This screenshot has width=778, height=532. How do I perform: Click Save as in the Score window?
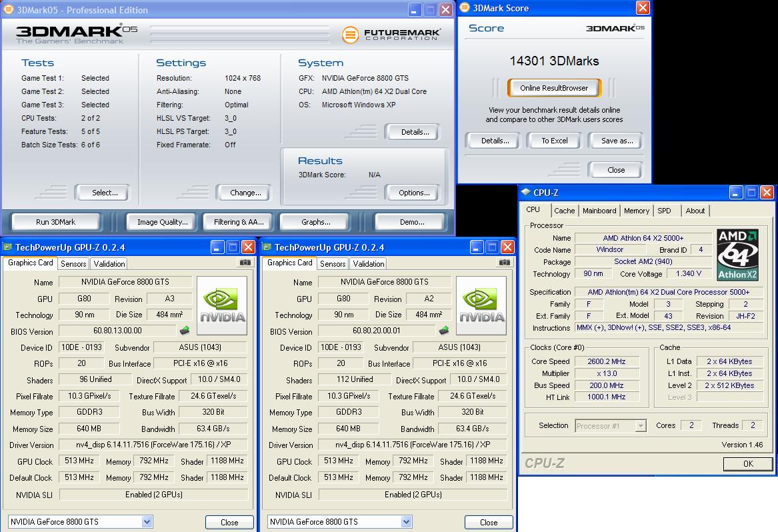tap(617, 141)
